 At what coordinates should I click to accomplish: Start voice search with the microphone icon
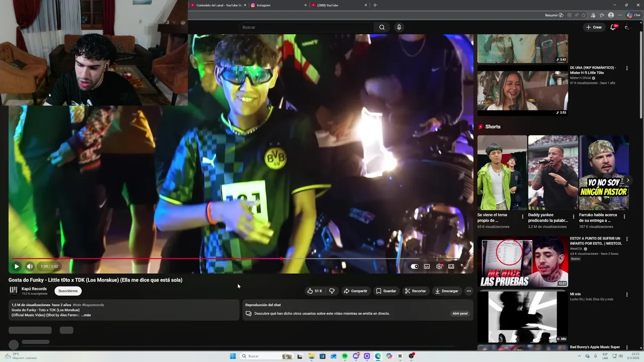399,27
